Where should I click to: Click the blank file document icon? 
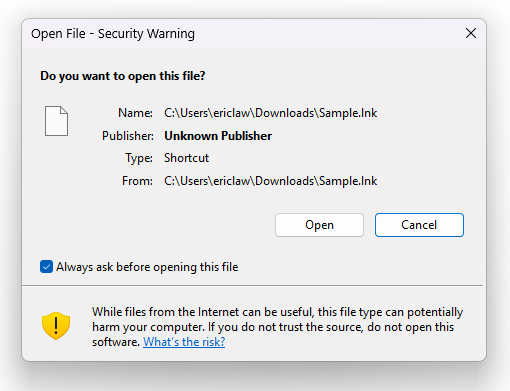pos(56,121)
